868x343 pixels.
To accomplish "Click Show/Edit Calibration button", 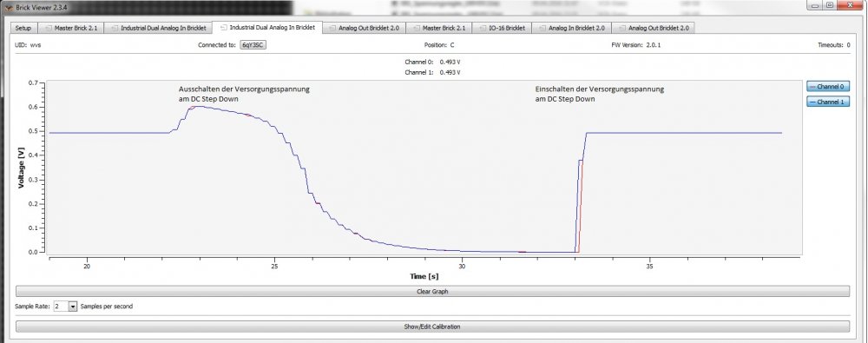I will pyautogui.click(x=432, y=327).
